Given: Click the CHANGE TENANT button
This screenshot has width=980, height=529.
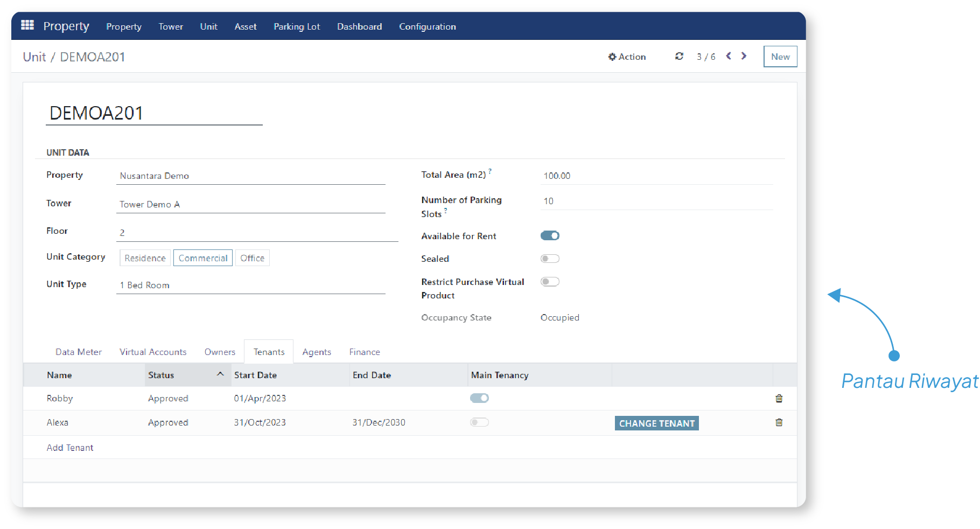Looking at the screenshot, I should 656,423.
